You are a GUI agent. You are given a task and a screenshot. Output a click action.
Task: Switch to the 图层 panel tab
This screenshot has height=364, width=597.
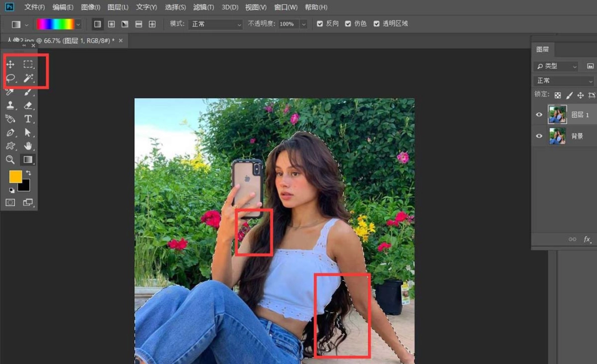pos(543,49)
